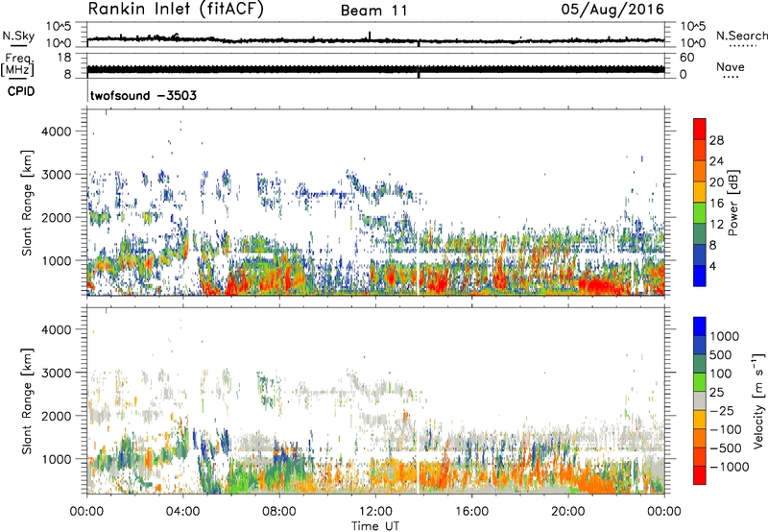
Task: Click the power panel 'Slant Range [km]' label
Action: coord(27,203)
